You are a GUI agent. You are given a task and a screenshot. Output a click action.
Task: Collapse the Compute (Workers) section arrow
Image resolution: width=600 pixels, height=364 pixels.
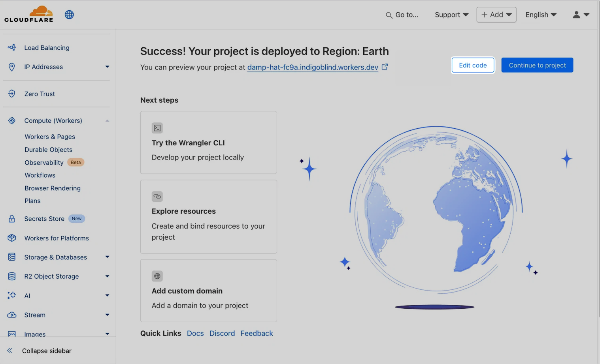[107, 120]
